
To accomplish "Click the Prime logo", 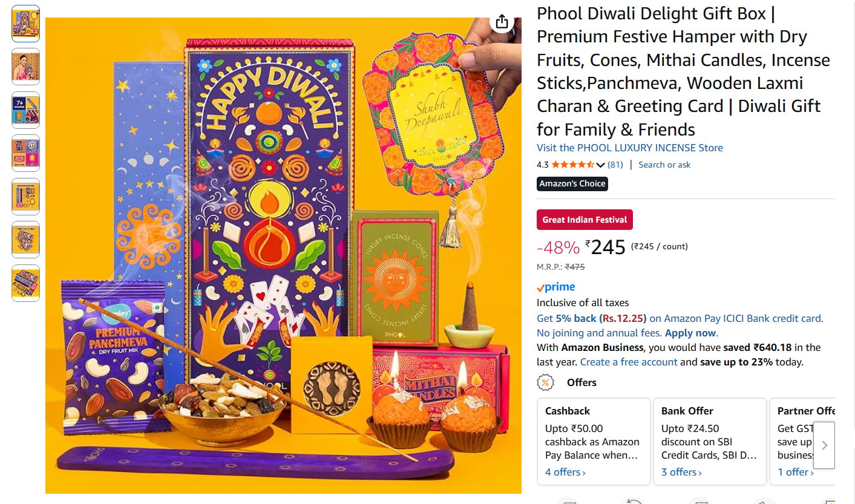I will pos(555,287).
